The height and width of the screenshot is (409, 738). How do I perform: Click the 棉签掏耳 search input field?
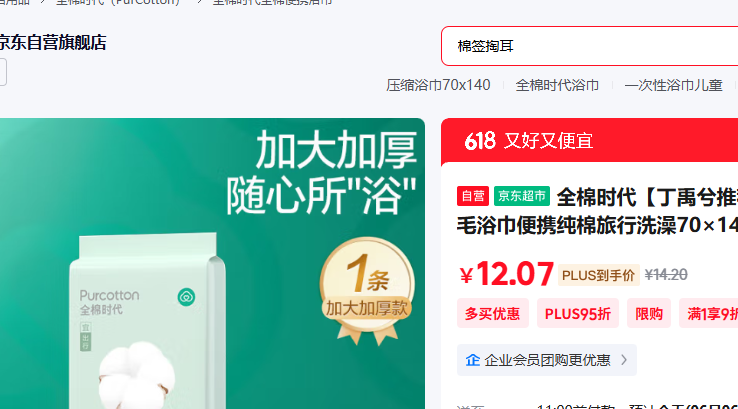pyautogui.click(x=589, y=46)
